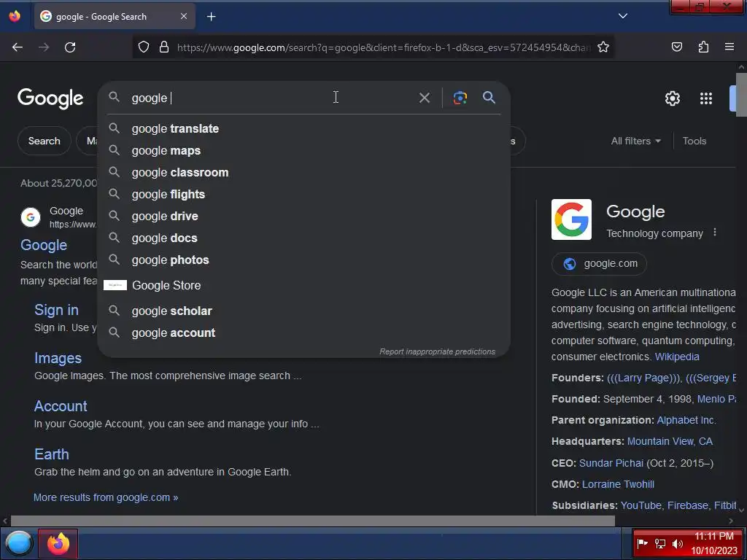Viewport: 747px width, 560px height.
Task: Open a new tab with the plus icon
Action: point(211,17)
